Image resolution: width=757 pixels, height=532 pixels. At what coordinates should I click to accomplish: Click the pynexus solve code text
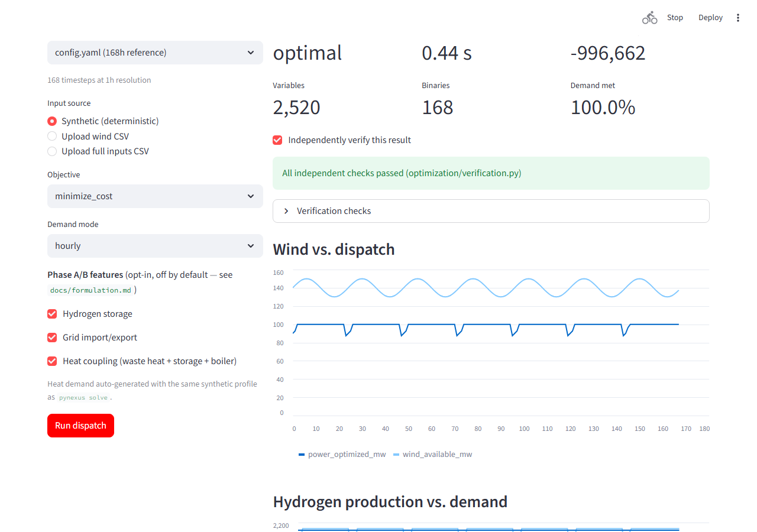pyautogui.click(x=83, y=398)
